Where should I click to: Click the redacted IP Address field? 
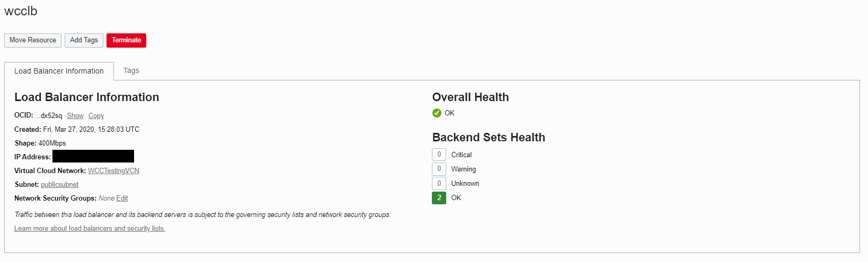(93, 156)
